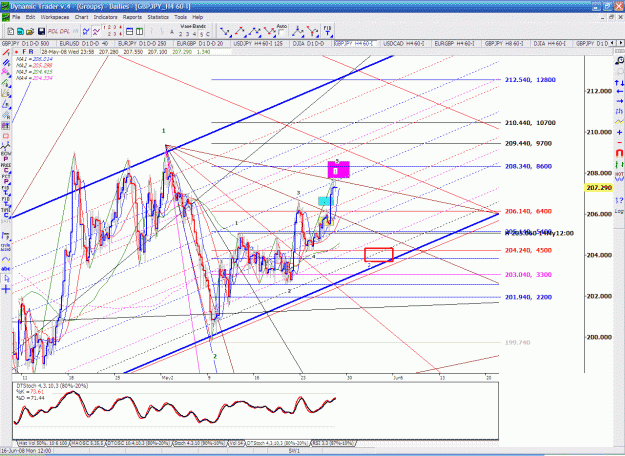Select the PRICE C tool in sidebar
Image resolution: width=625 pixels, height=456 pixels.
click(x=6, y=168)
